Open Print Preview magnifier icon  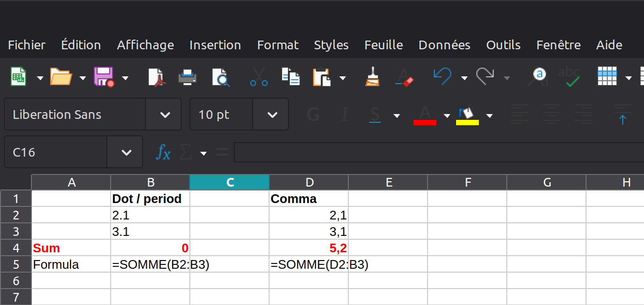tap(220, 77)
